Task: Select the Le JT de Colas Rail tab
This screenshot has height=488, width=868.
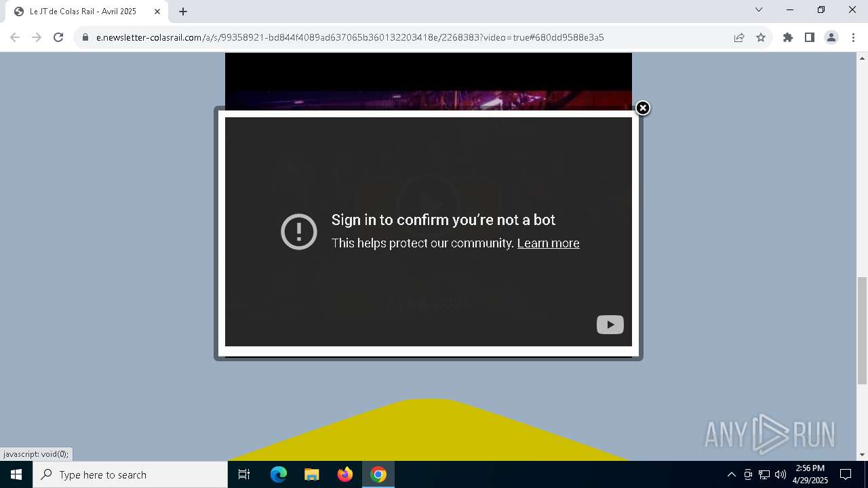Action: 86,12
